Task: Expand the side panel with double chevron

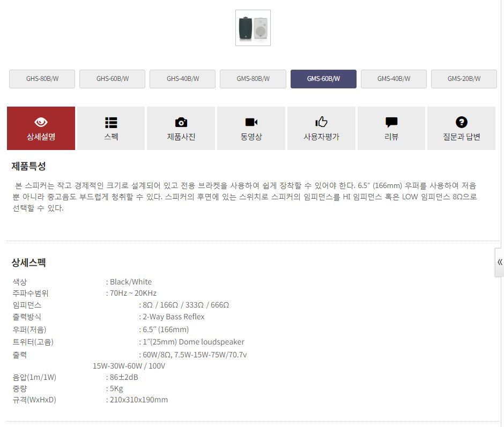Action: [500, 262]
